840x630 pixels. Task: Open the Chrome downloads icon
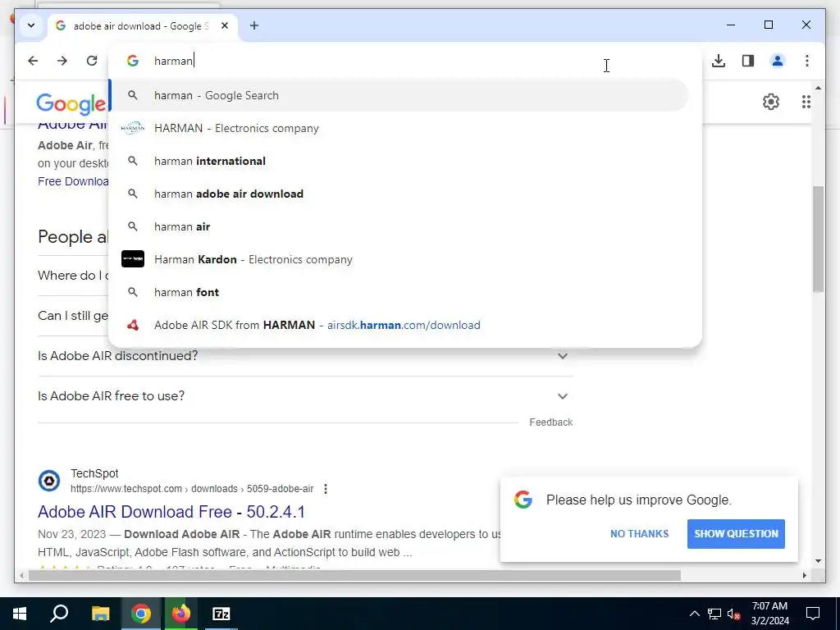point(719,61)
